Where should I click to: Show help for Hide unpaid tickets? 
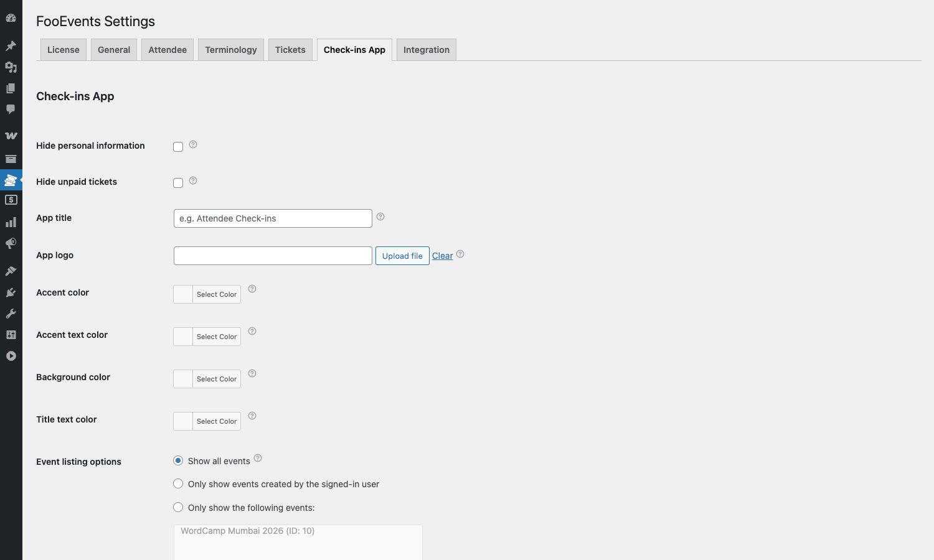coord(193,180)
